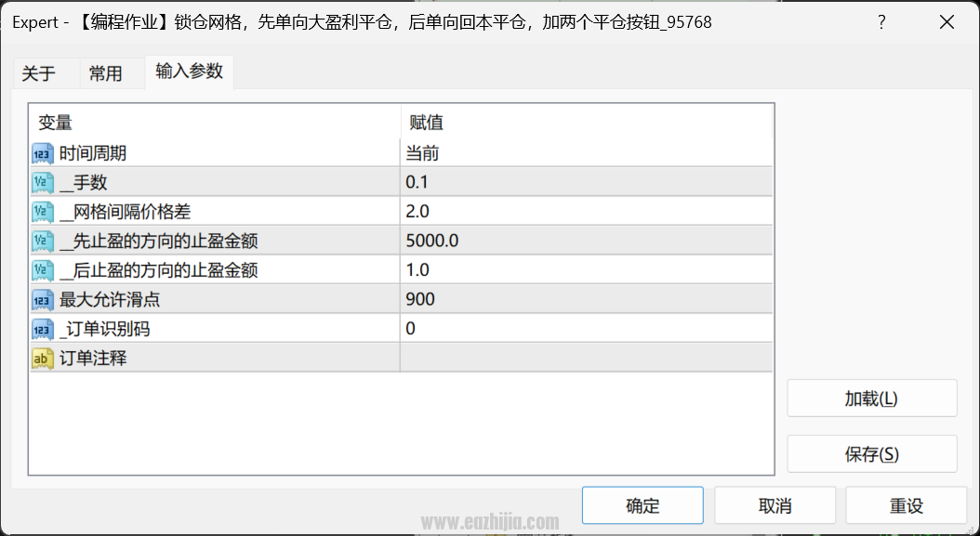Open the 常用 tab
Viewport: 980px width, 536px height.
click(106, 73)
